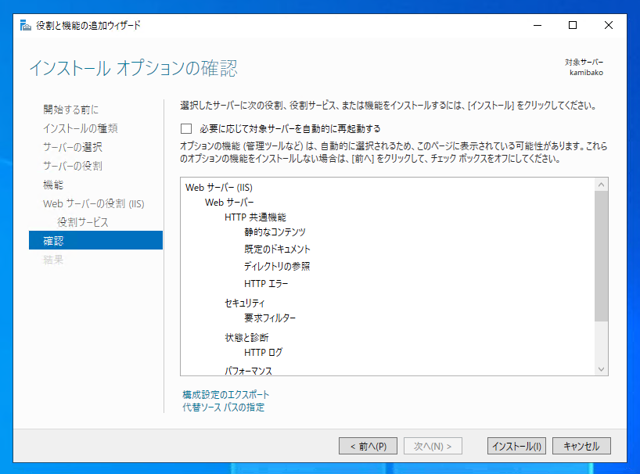
Task: Select 静的なコンテンツ row
Action: click(275, 232)
